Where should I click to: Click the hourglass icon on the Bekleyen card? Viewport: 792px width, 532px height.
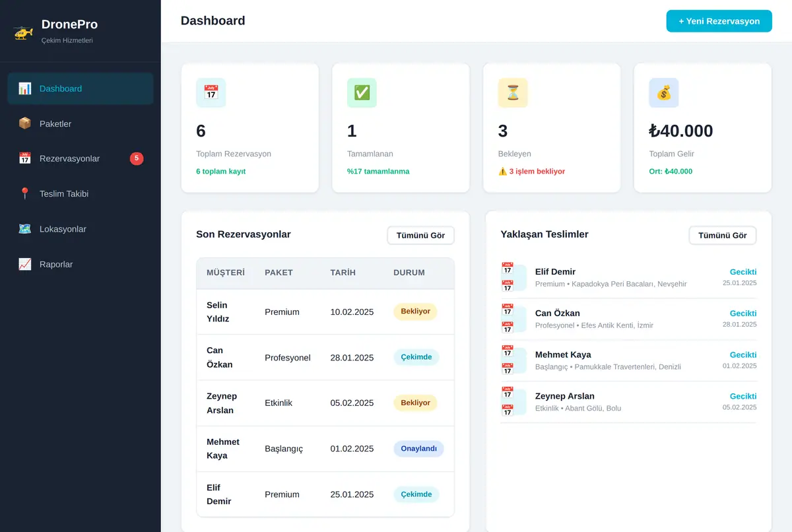point(513,93)
